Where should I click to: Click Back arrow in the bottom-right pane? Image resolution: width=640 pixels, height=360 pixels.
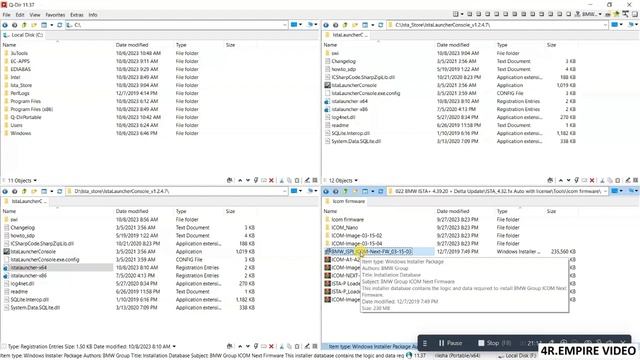326,191
